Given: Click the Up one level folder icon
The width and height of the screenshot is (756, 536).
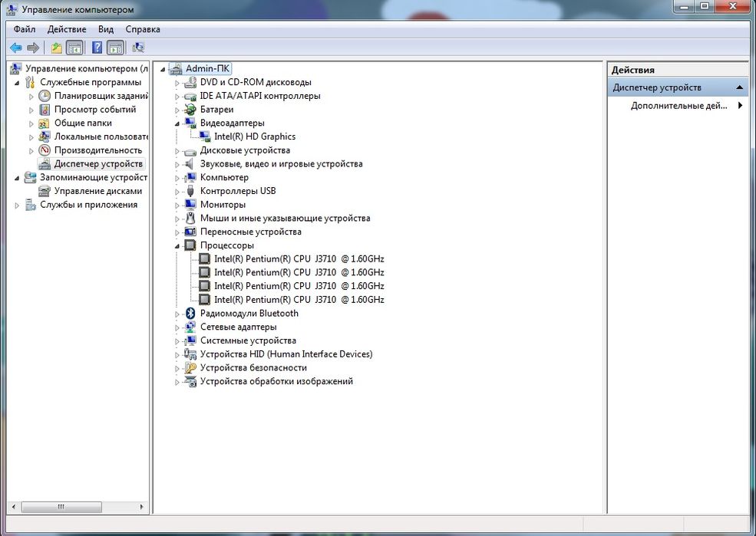Looking at the screenshot, I should (x=57, y=48).
